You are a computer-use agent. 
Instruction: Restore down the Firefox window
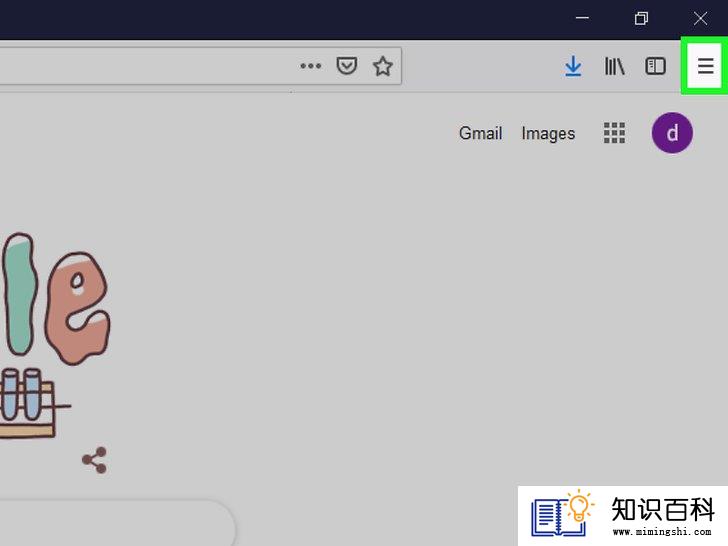click(641, 19)
